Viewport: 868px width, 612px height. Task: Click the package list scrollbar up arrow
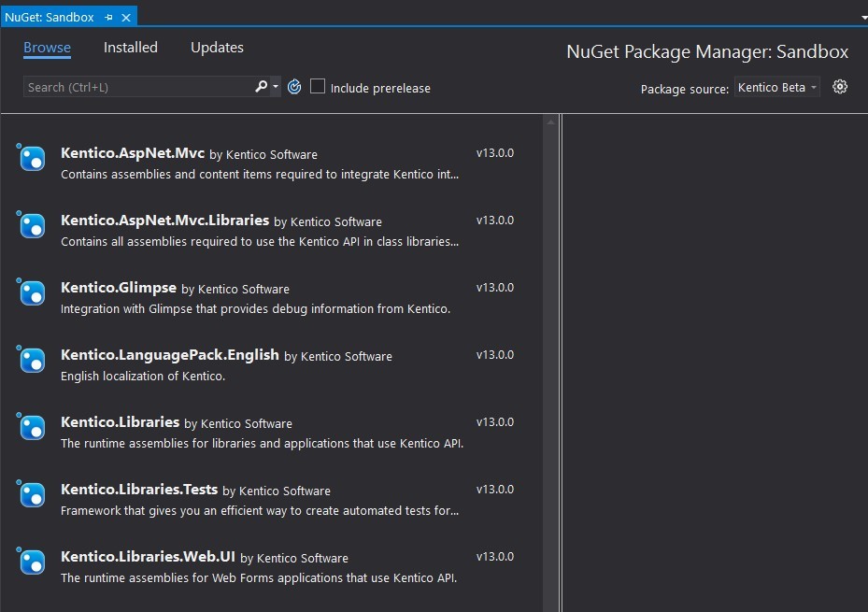coord(550,122)
